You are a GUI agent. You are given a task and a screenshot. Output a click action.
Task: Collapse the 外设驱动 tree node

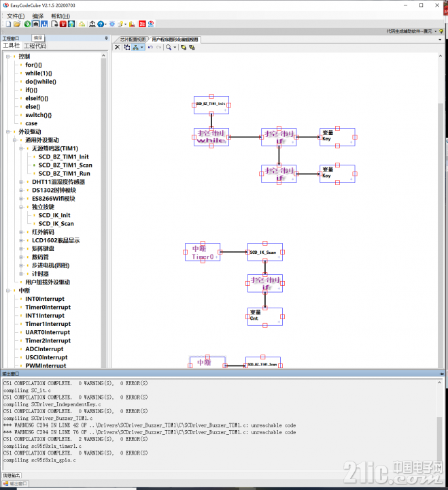tap(8, 132)
